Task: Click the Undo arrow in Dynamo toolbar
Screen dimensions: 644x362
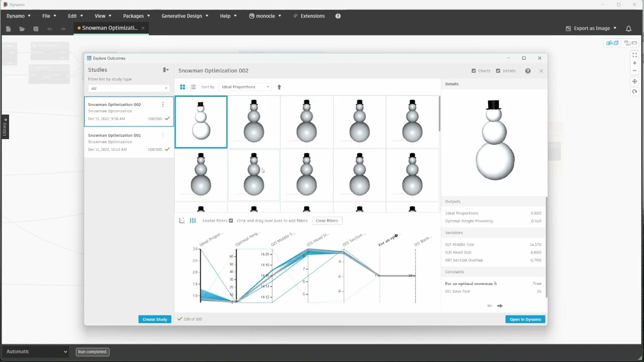Action: tap(49, 29)
